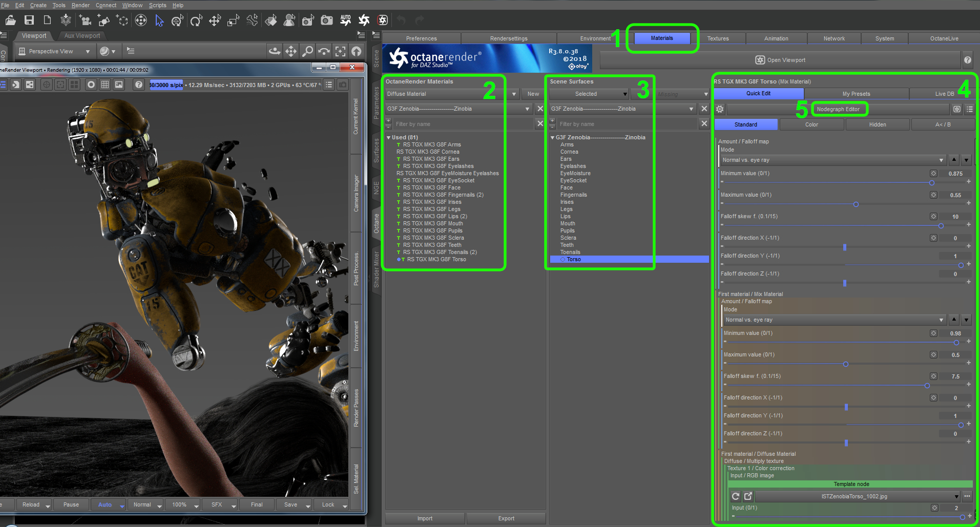Open the Render menu

[80, 5]
